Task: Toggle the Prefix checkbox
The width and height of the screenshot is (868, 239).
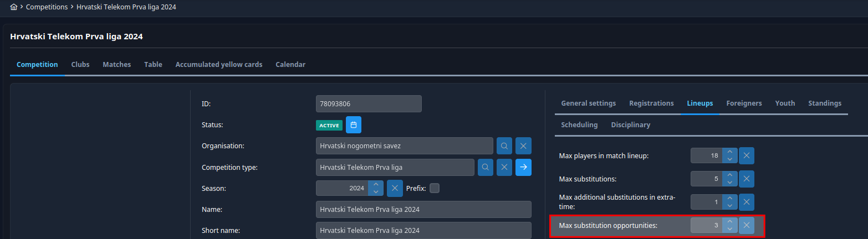Action: coord(435,188)
